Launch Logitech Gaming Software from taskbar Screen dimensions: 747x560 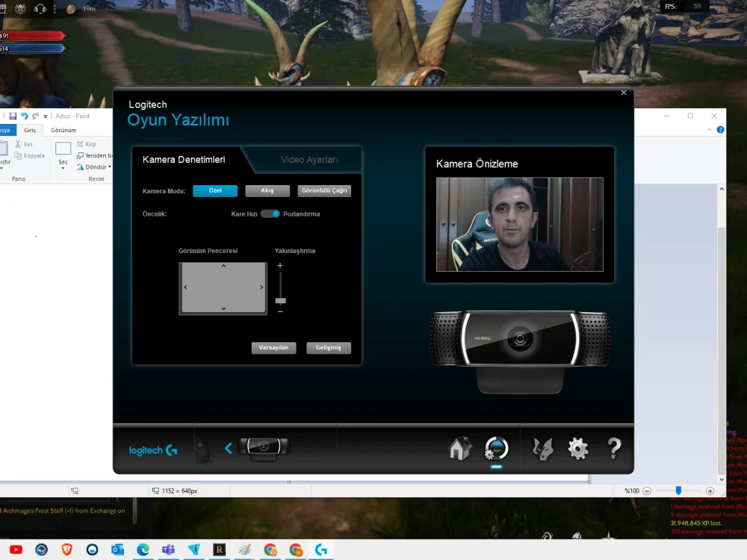[321, 550]
